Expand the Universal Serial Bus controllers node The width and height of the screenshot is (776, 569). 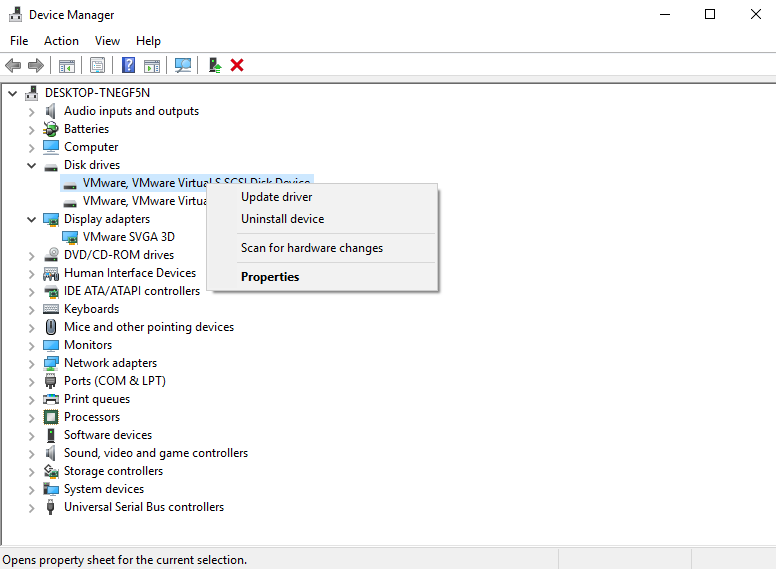[x=31, y=507]
